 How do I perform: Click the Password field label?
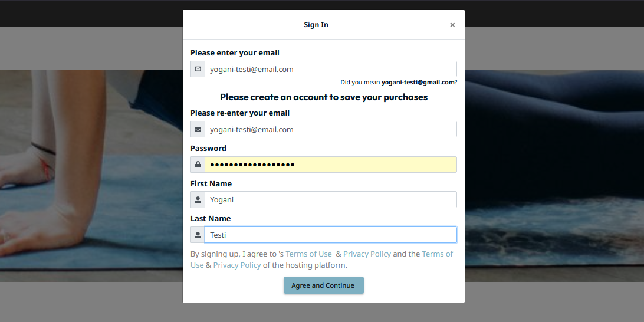coord(208,148)
